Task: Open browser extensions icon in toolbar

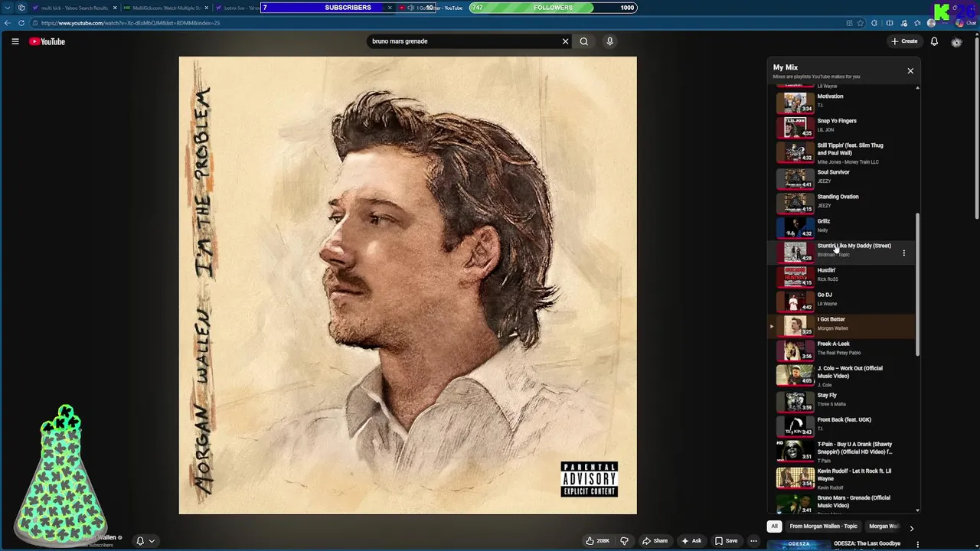Action: pyautogui.click(x=874, y=23)
